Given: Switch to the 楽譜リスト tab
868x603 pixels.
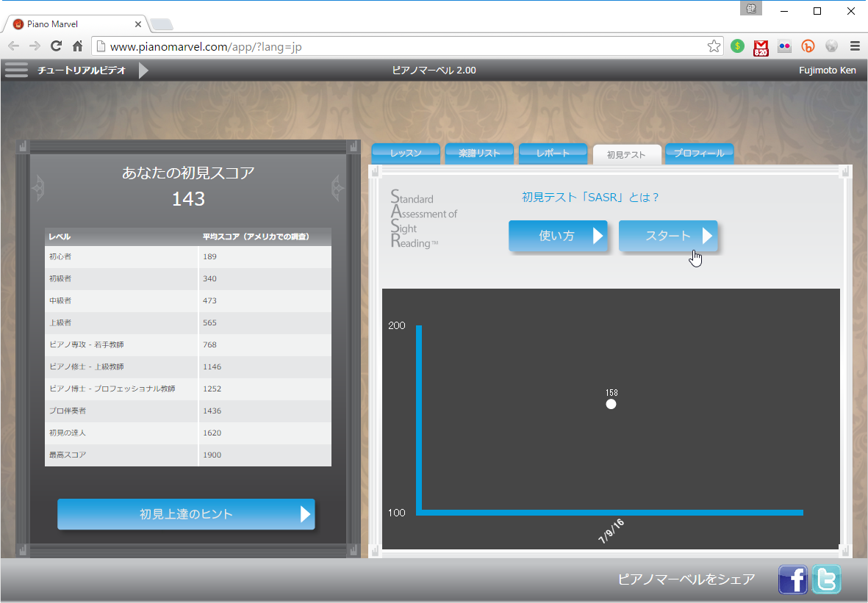Looking at the screenshot, I should tap(479, 154).
